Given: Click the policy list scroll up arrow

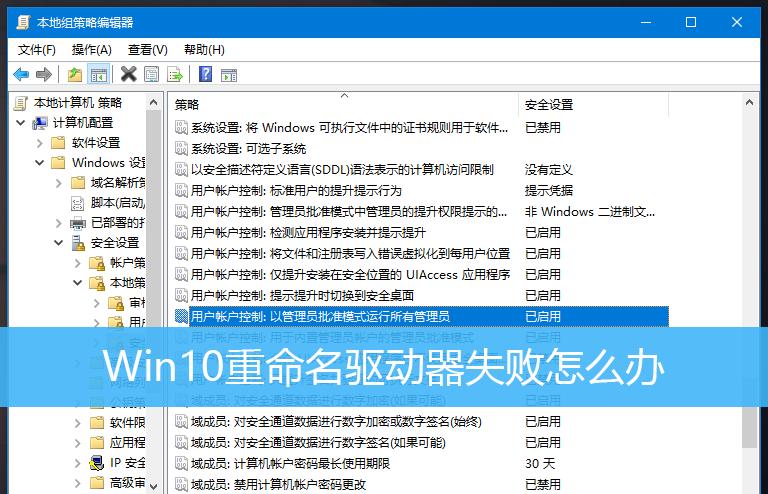Looking at the screenshot, I should 749,102.
